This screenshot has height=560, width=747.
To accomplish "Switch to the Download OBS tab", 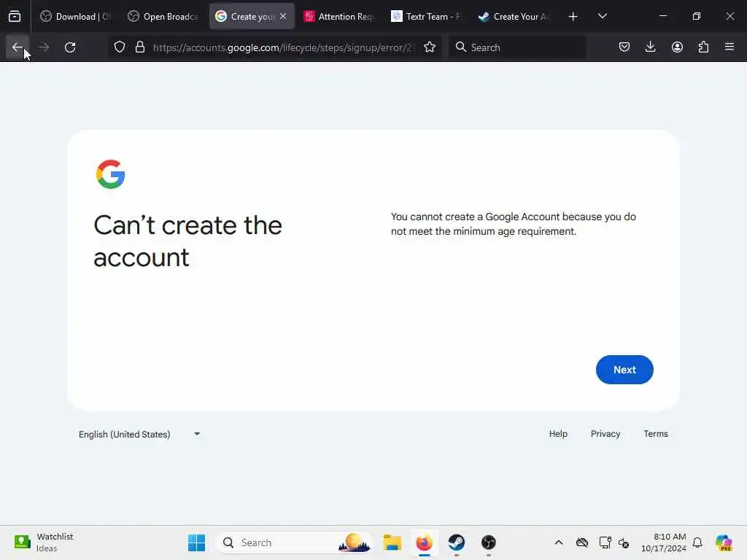I will click(75, 17).
